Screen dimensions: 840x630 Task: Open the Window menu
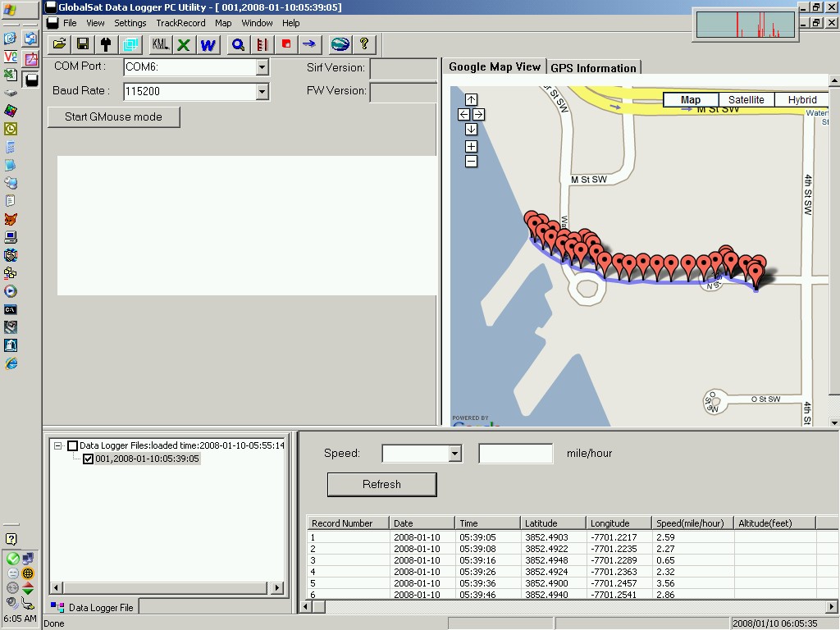pyautogui.click(x=257, y=23)
